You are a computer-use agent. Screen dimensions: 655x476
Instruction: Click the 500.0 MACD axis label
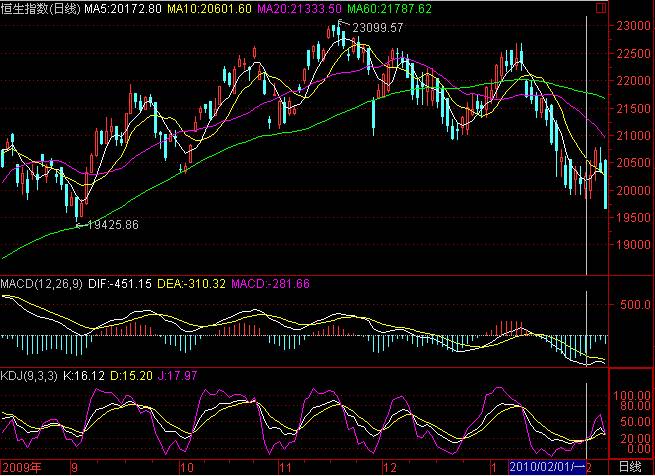click(635, 305)
